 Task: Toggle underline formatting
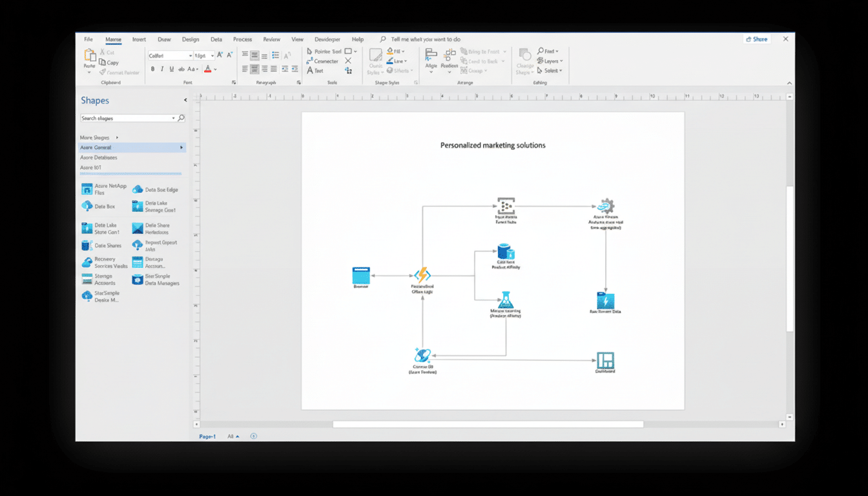pos(172,68)
